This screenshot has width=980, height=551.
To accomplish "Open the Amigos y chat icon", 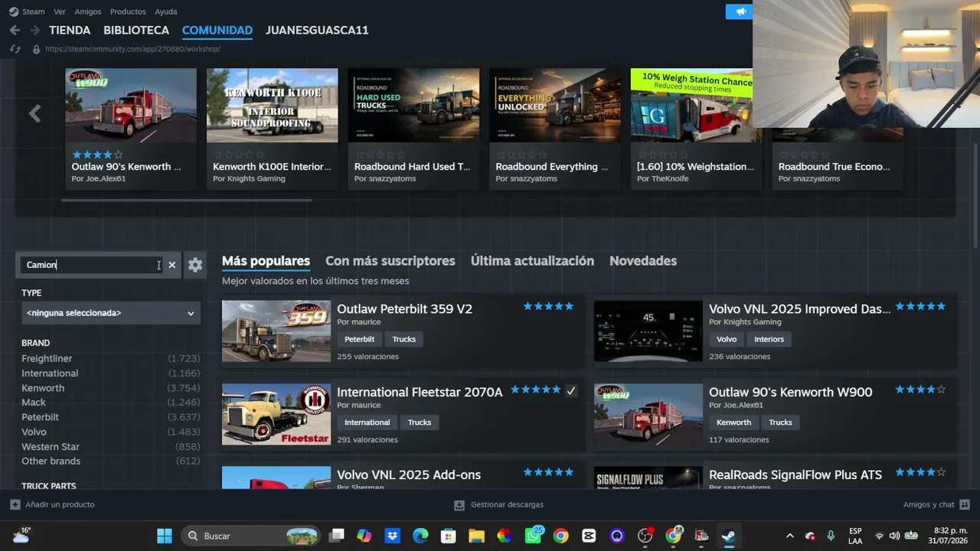I will click(x=965, y=504).
